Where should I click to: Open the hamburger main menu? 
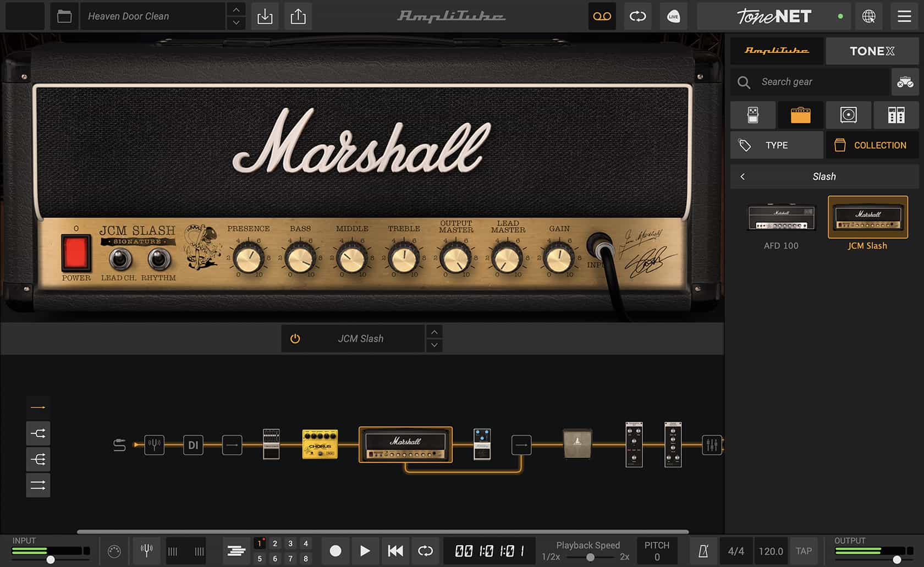click(904, 16)
